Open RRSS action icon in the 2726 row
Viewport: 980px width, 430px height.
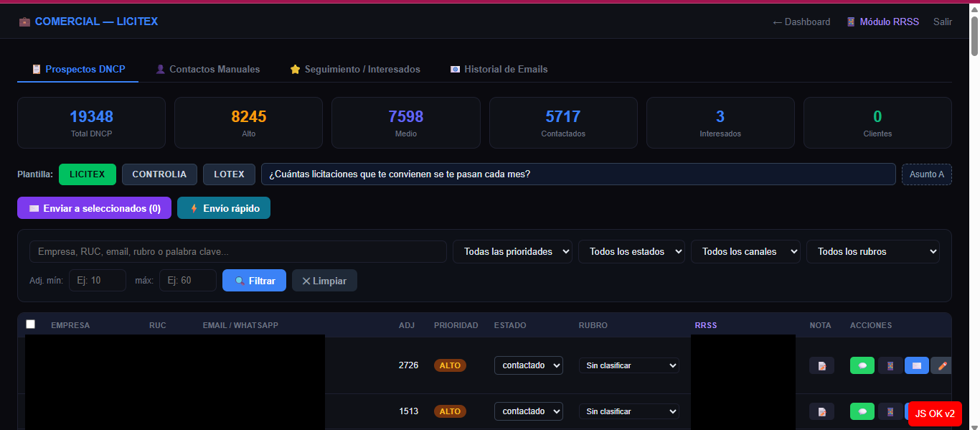(890, 365)
